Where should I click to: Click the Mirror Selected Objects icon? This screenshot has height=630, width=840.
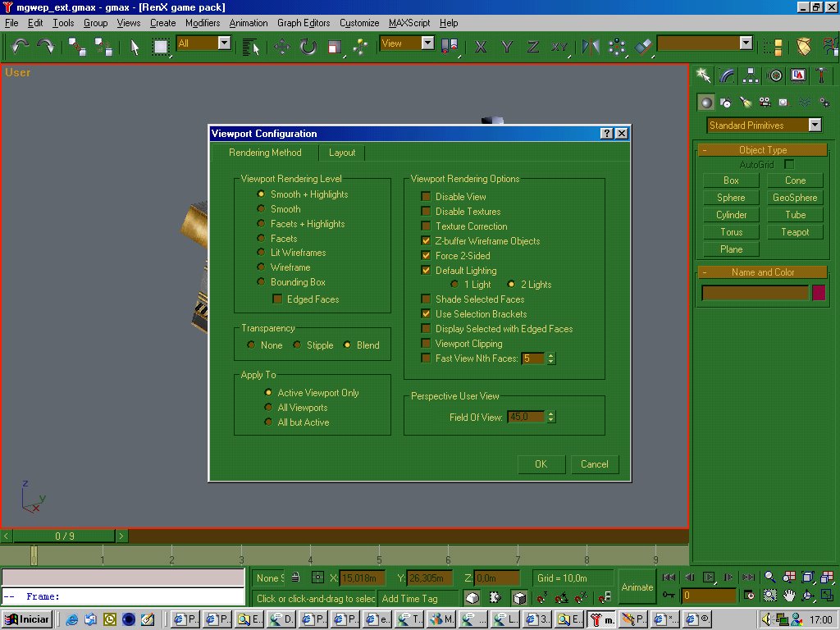(x=591, y=47)
